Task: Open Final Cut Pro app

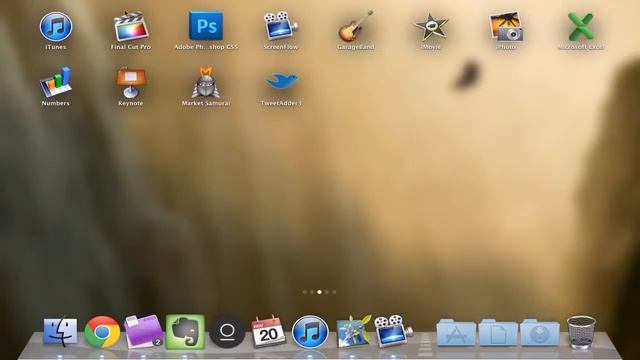Action: tap(131, 27)
